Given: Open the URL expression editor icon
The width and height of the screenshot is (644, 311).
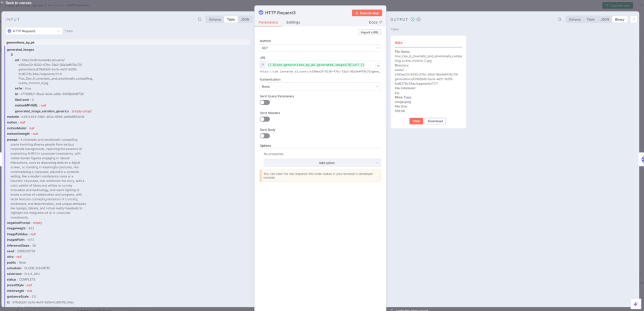Looking at the screenshot, I should 378,65.
